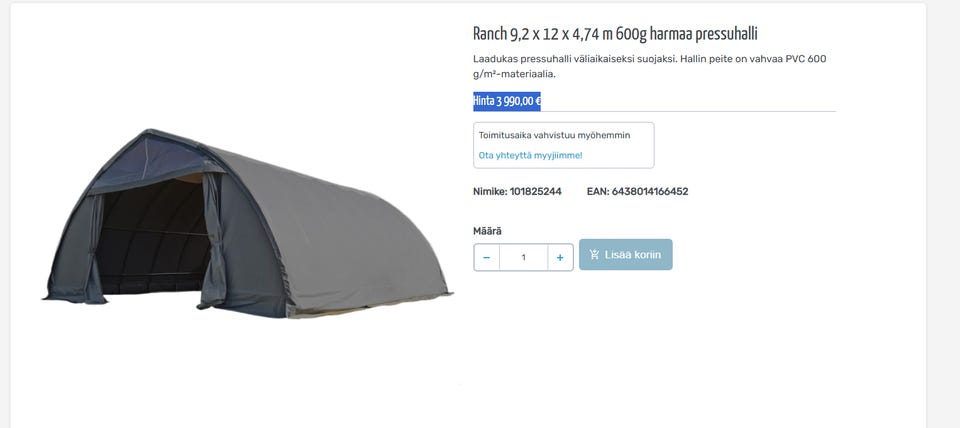This screenshot has width=960, height=428.
Task: Open the Ota yhteyttä myyjiimme! link
Action: pos(530,156)
